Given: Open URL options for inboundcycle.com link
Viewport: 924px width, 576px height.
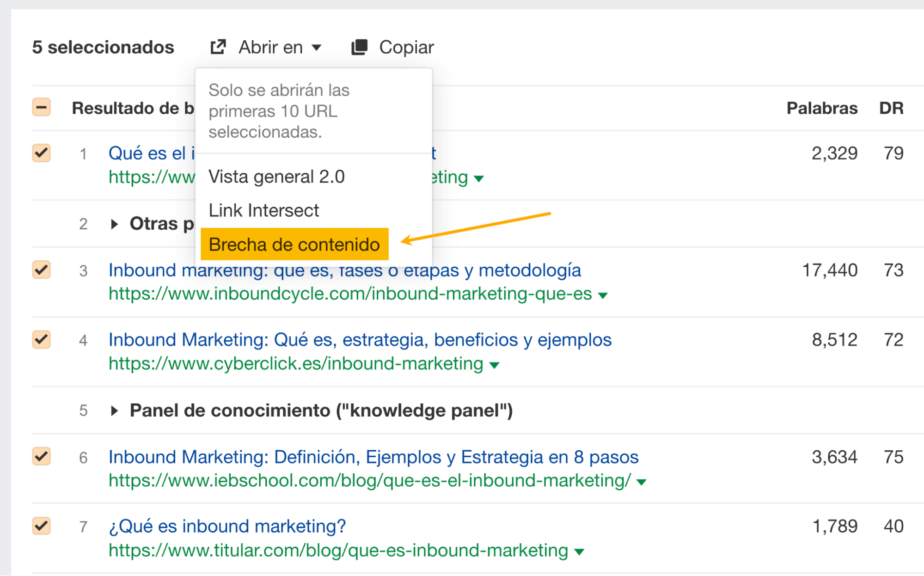Looking at the screenshot, I should click(x=603, y=294).
